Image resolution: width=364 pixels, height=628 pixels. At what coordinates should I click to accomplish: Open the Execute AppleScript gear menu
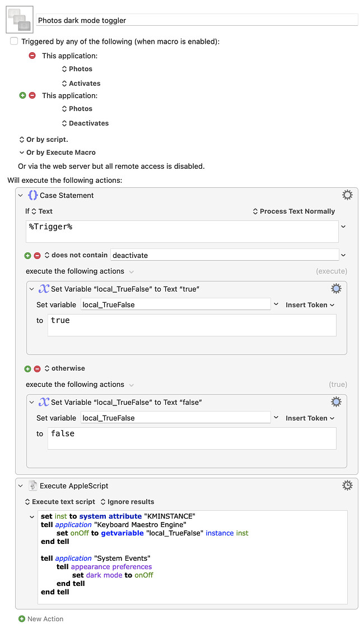pos(347,486)
